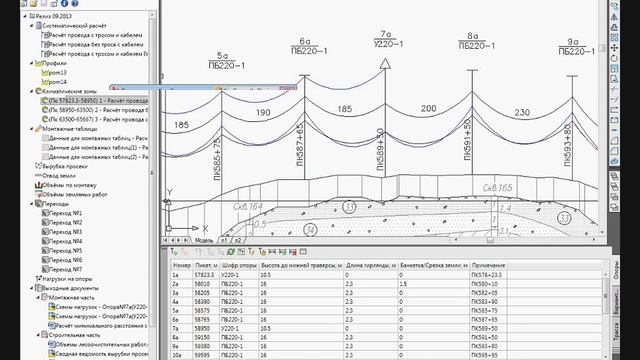This screenshot has height=360, width=640.
Task: Click the blue info icon in top toolbar
Action: click(x=64, y=4)
